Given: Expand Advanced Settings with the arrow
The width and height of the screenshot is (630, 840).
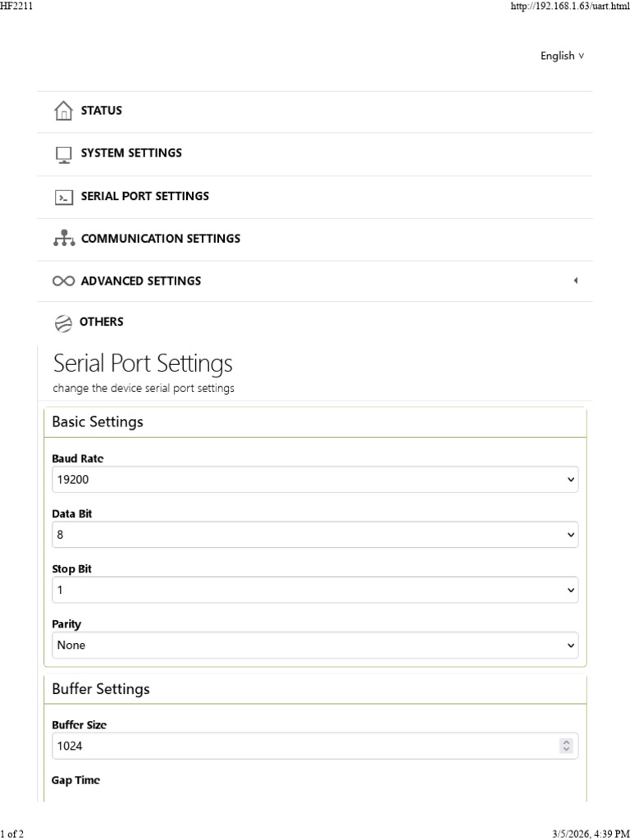Looking at the screenshot, I should (575, 281).
